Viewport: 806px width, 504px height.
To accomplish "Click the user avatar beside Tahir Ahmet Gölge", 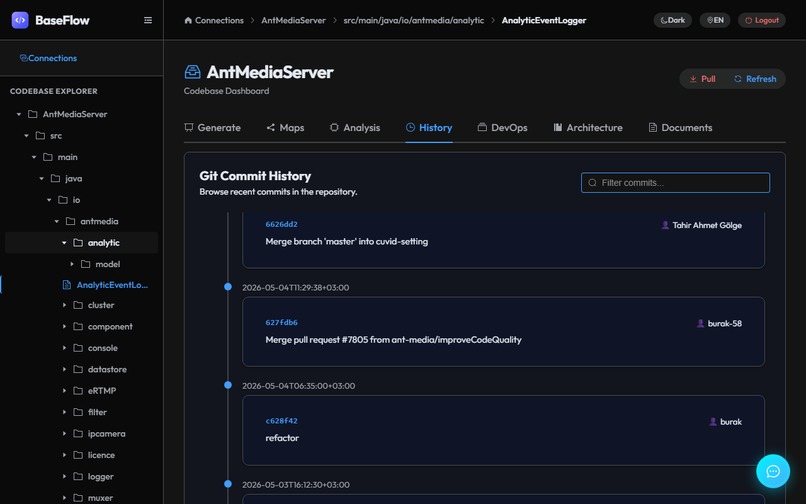I will [x=665, y=225].
